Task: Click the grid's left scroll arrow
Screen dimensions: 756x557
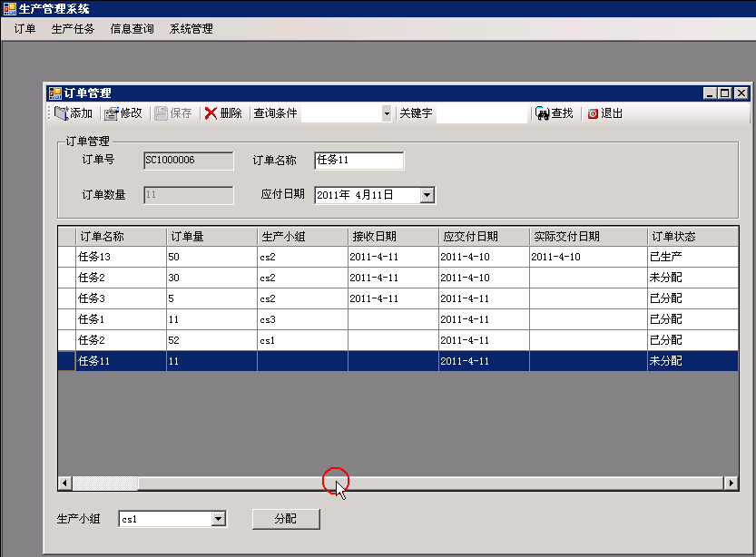Action: 65,483
